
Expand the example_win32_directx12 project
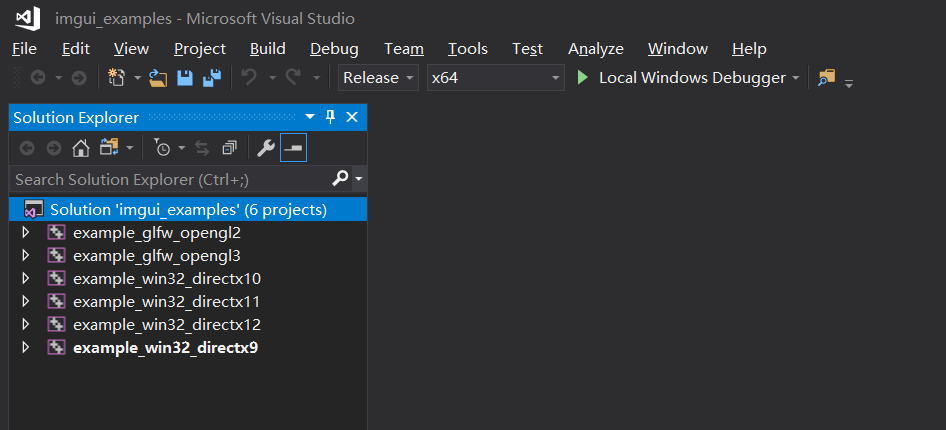coord(25,324)
